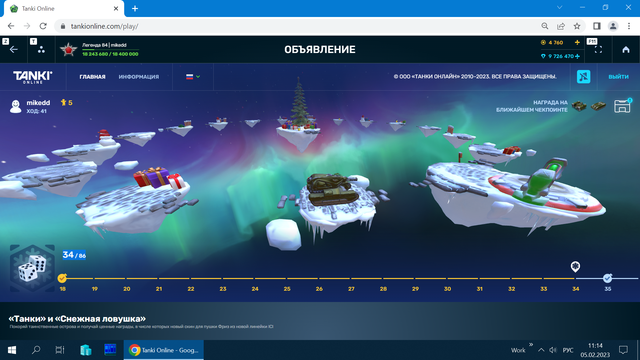Select checkpoint marker at step 35
This screenshot has width=640, height=360.
tap(607, 278)
